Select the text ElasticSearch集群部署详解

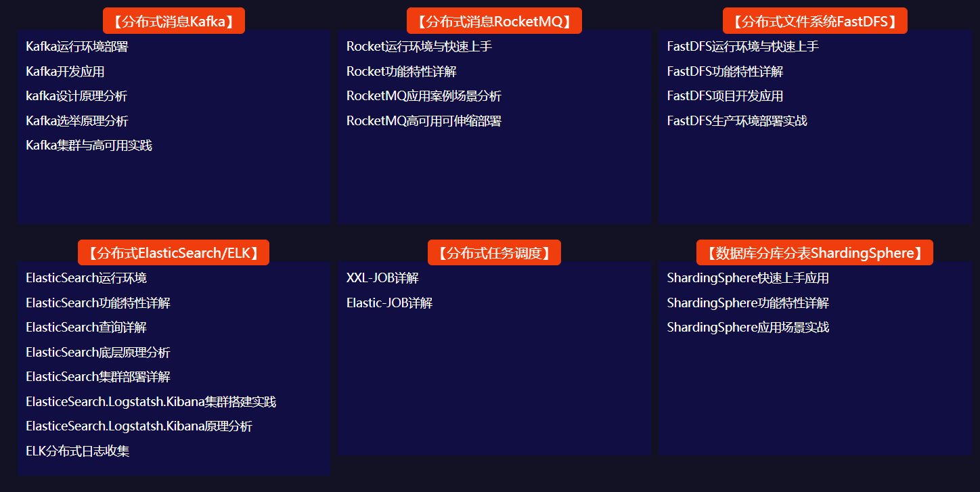pos(98,377)
